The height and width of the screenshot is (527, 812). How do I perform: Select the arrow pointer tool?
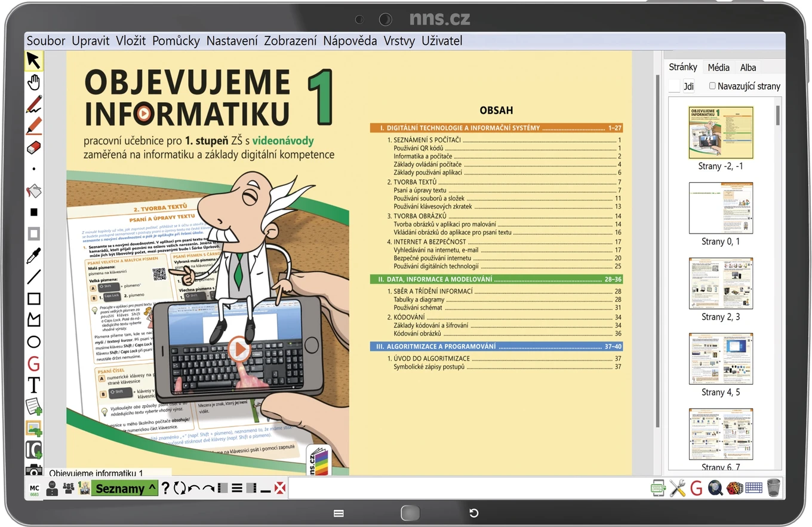33,61
